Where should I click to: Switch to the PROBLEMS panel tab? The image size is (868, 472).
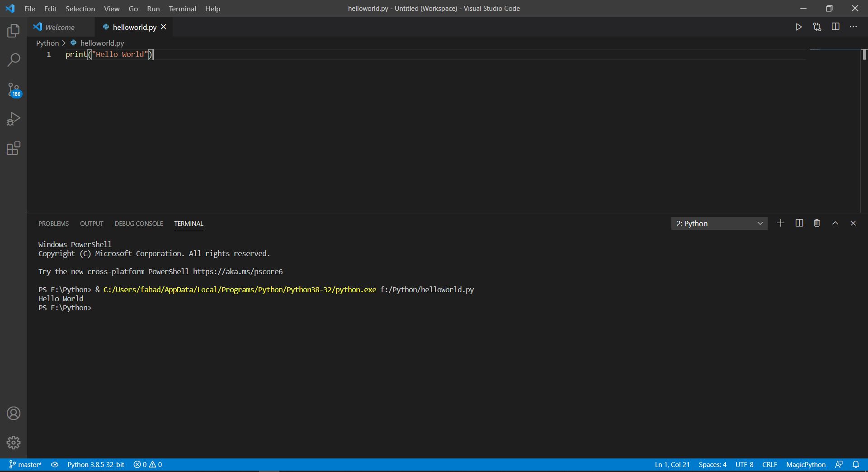tap(53, 224)
